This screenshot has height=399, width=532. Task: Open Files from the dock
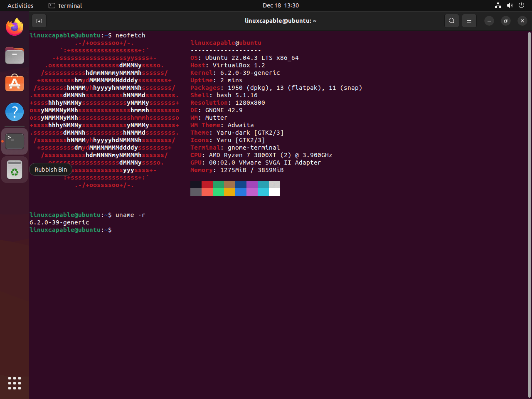(15, 55)
